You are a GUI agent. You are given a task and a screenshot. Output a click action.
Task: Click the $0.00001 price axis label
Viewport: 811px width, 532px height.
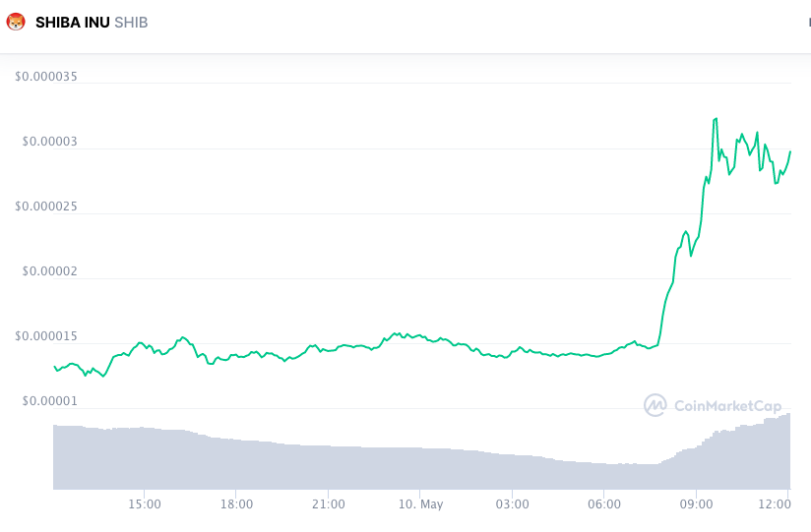pyautogui.click(x=49, y=401)
